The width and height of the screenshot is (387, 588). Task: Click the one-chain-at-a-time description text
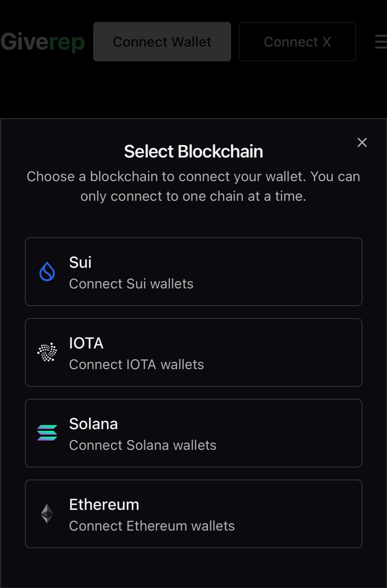[x=193, y=186]
